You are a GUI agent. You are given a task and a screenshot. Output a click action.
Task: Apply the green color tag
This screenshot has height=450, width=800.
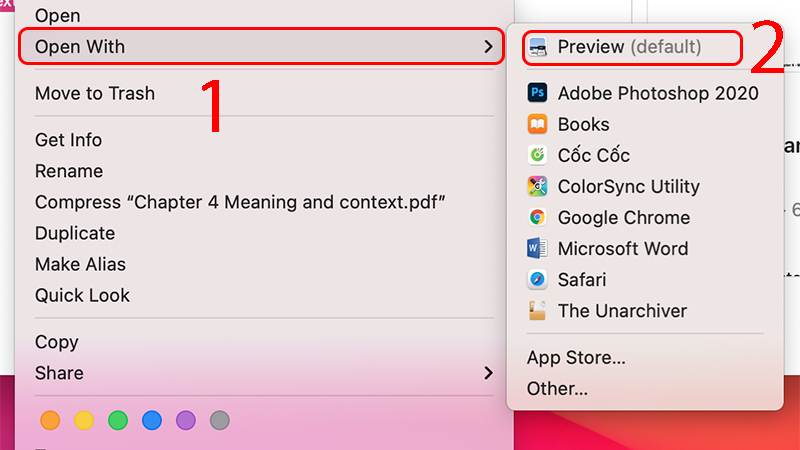[x=118, y=420]
